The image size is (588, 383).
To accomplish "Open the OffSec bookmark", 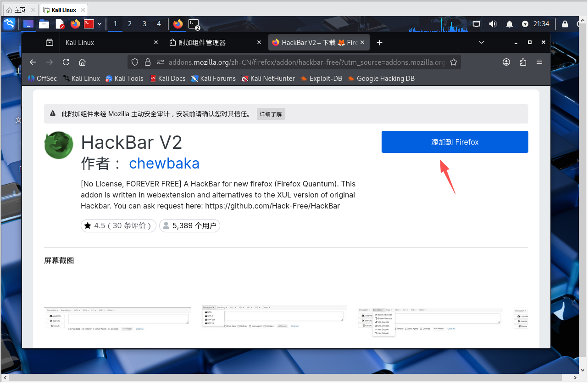I will 42,79.
